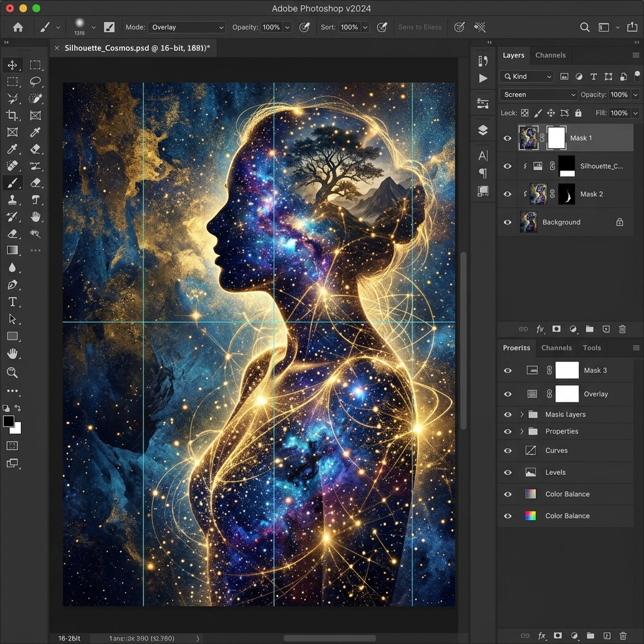Viewport: 644px width, 644px height.
Task: Toggle visibility of Curves layer
Action: pos(508,450)
